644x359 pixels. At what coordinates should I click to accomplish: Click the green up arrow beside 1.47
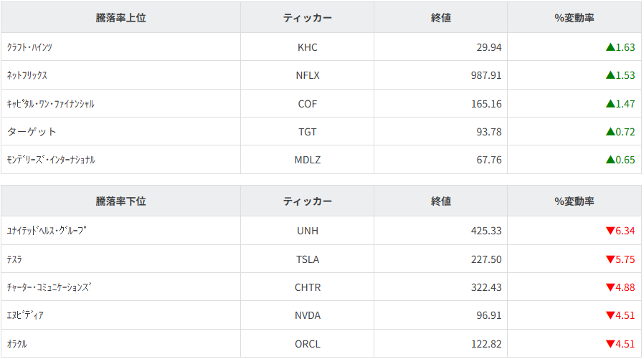pos(610,104)
